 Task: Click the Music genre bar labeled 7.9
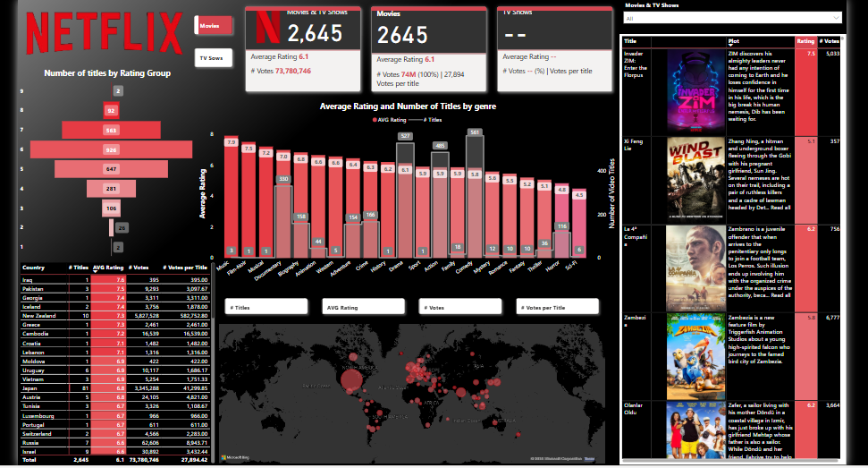[x=232, y=197]
